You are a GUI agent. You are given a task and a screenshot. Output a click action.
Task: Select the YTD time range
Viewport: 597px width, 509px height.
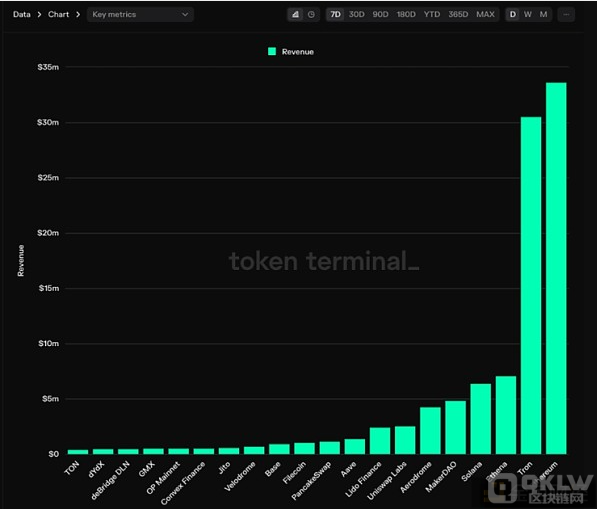point(432,14)
